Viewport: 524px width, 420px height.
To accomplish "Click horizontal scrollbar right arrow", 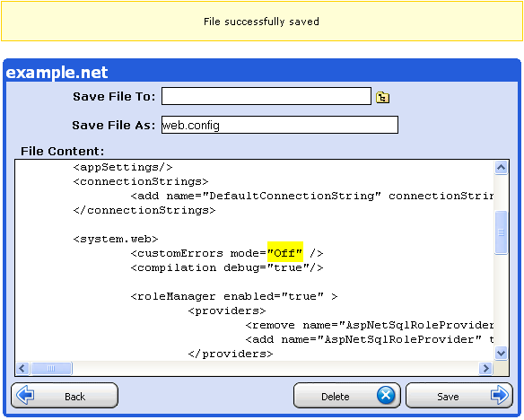I will [x=485, y=369].
